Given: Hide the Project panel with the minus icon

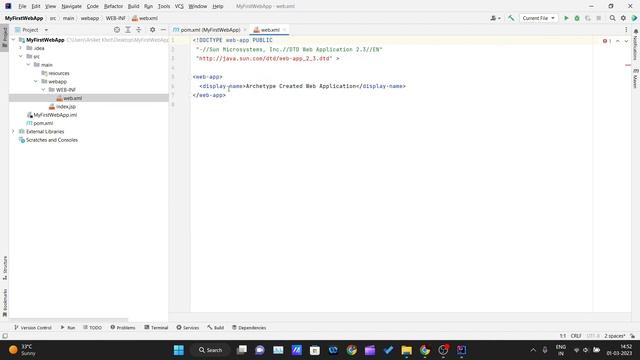Looking at the screenshot, I should point(163,30).
